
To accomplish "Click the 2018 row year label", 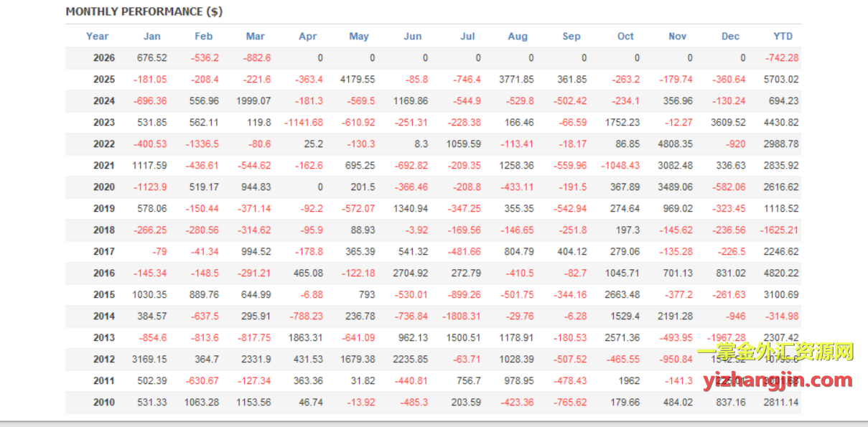I will coord(104,230).
